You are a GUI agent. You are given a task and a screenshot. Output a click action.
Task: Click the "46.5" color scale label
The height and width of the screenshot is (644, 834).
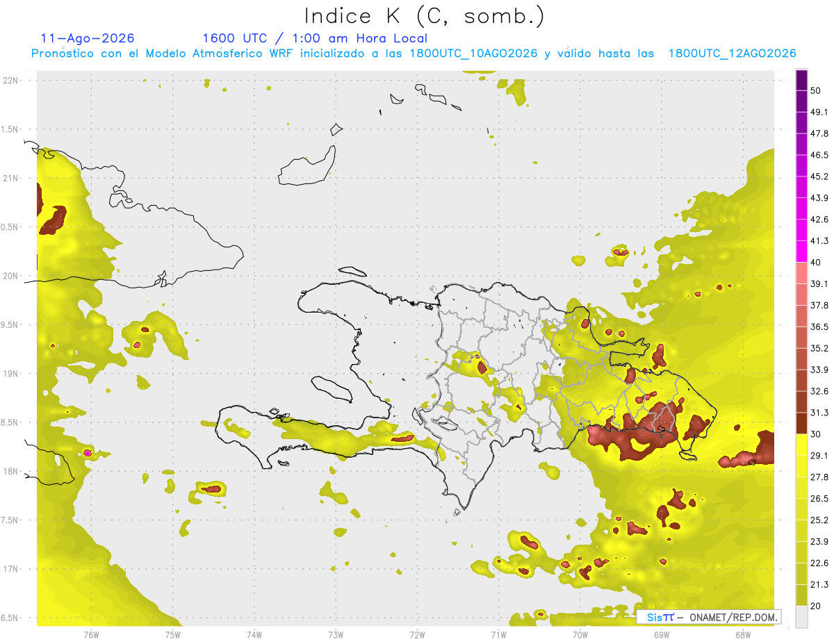tap(819, 155)
